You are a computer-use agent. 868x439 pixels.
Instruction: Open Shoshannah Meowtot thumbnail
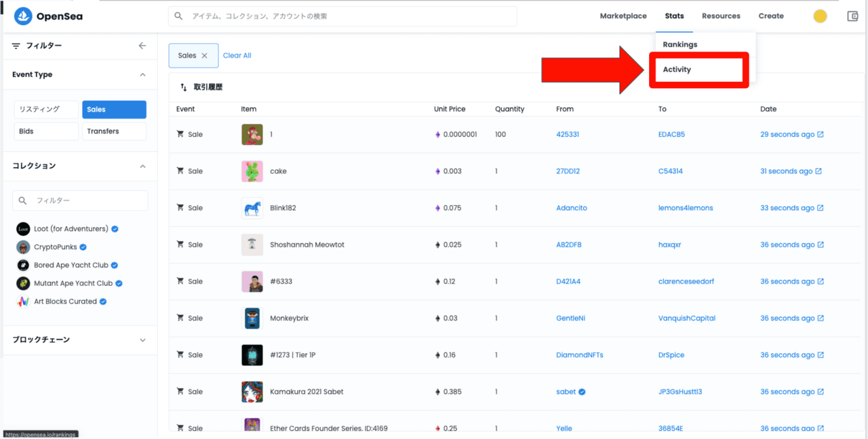pyautogui.click(x=252, y=245)
